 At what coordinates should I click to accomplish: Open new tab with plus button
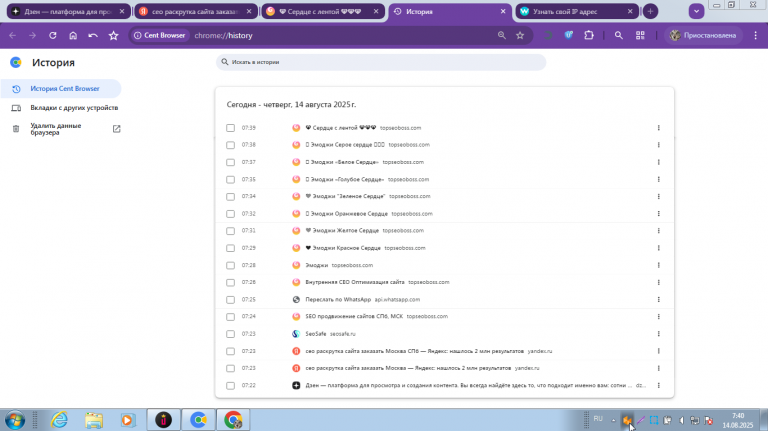pyautogui.click(x=650, y=11)
